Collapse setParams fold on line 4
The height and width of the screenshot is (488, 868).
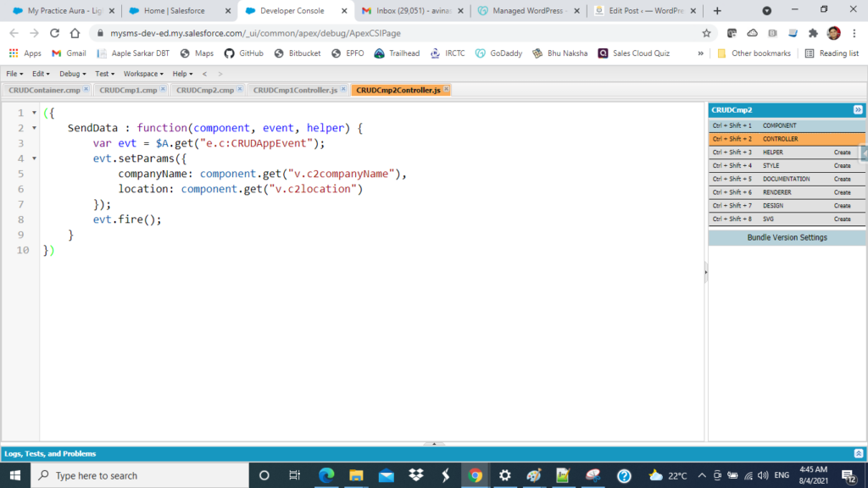[34, 158]
